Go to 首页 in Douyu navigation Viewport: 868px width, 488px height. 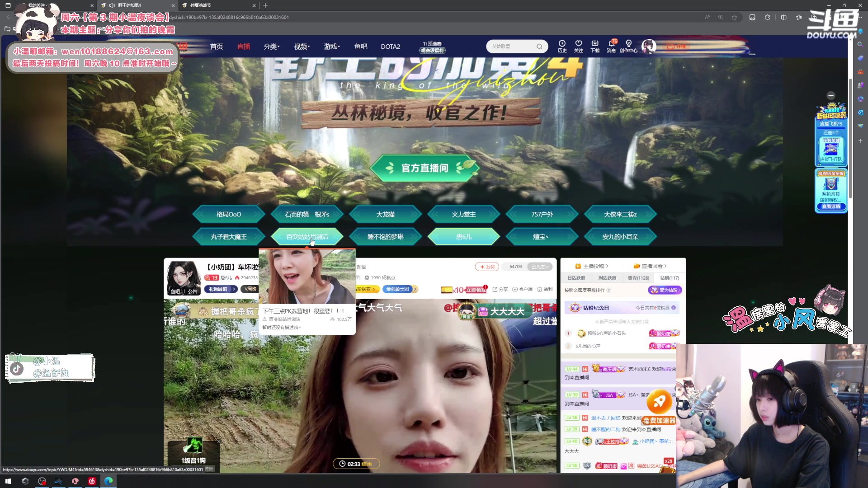click(217, 47)
